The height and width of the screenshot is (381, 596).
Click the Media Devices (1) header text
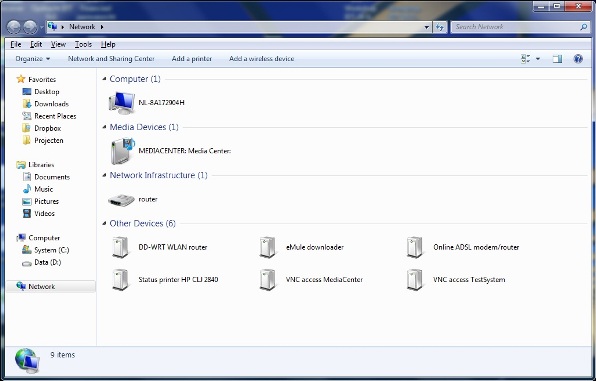[x=144, y=127]
